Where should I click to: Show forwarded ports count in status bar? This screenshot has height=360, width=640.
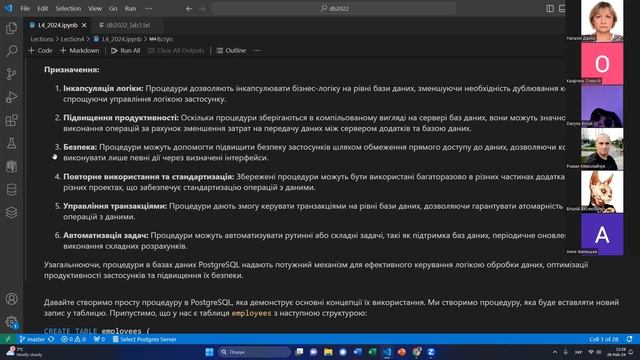(x=99, y=339)
